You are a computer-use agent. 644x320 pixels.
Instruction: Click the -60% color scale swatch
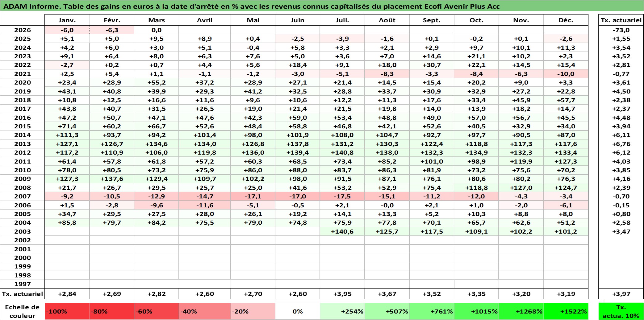tap(157, 311)
